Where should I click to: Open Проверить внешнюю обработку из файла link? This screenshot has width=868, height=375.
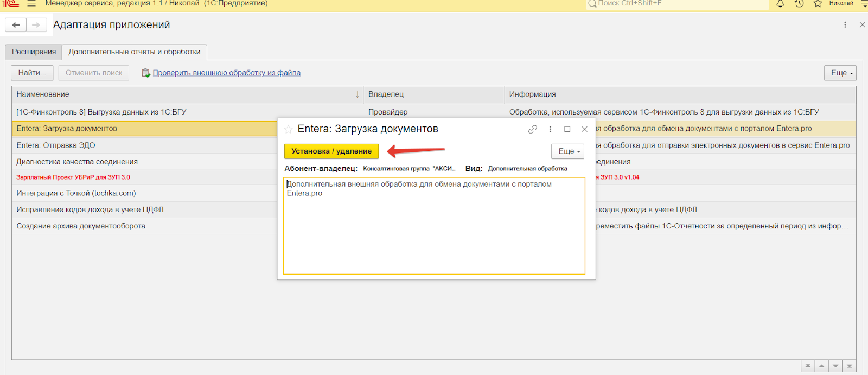(x=226, y=73)
